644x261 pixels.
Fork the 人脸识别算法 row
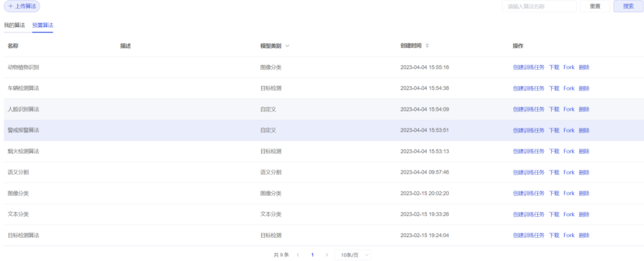pos(569,109)
